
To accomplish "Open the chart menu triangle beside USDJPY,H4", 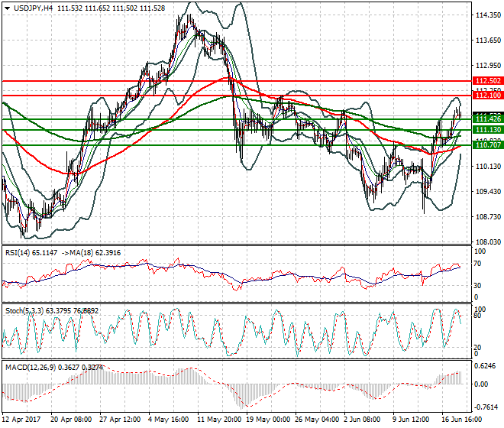I will point(8,8).
